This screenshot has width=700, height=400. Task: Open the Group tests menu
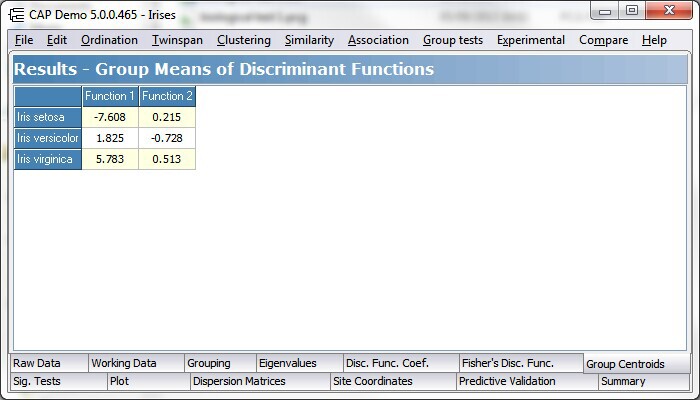(x=453, y=40)
